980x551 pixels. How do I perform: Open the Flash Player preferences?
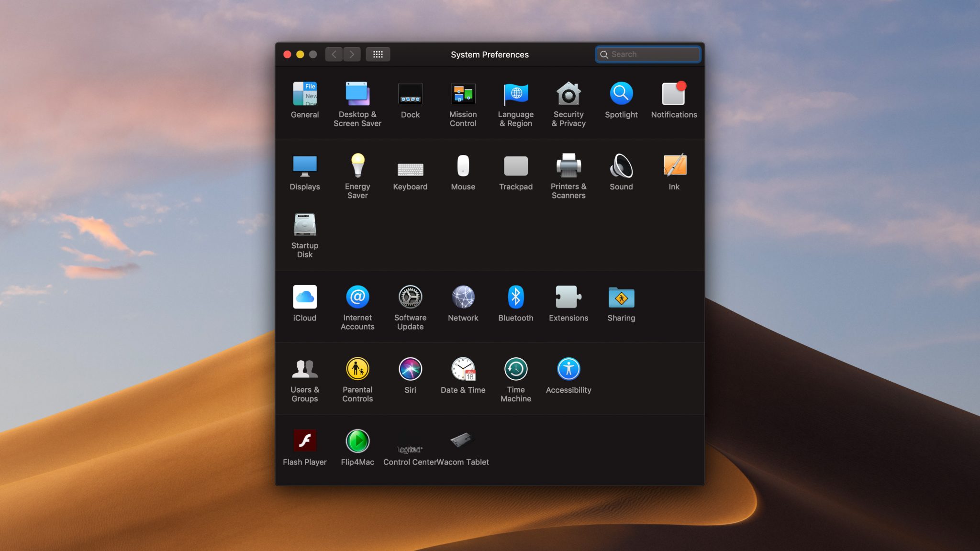coord(305,440)
